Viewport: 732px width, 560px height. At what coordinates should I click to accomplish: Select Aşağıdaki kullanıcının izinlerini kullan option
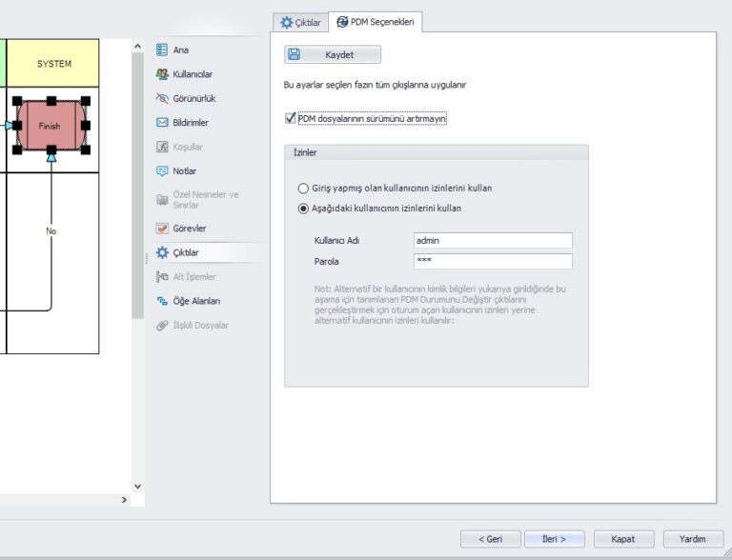303,208
